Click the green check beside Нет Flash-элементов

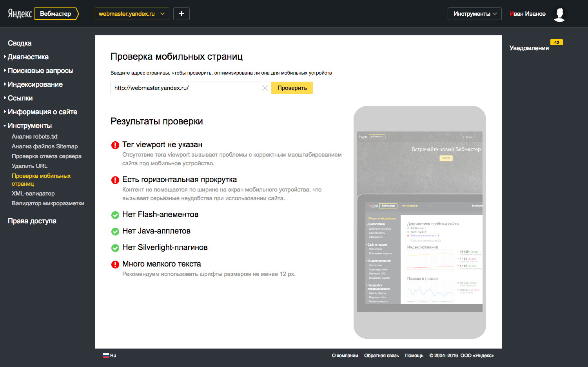tap(115, 215)
